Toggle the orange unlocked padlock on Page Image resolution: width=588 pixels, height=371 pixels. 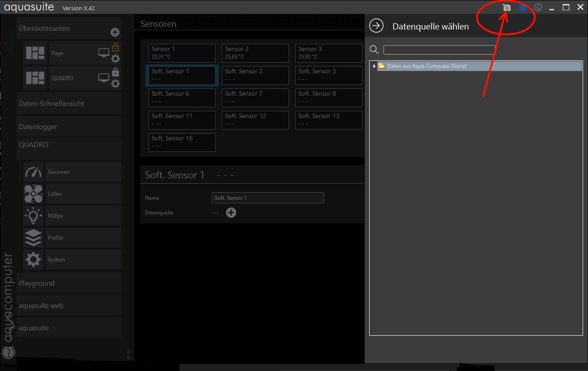tap(115, 47)
